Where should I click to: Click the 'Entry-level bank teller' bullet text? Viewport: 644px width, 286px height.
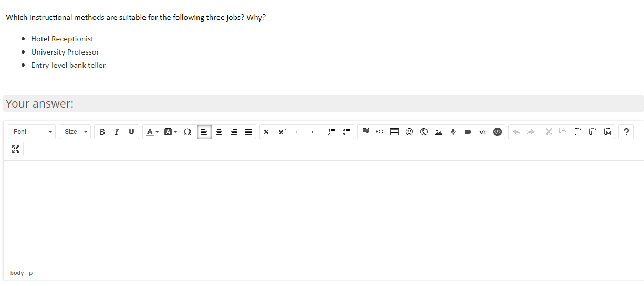(68, 65)
